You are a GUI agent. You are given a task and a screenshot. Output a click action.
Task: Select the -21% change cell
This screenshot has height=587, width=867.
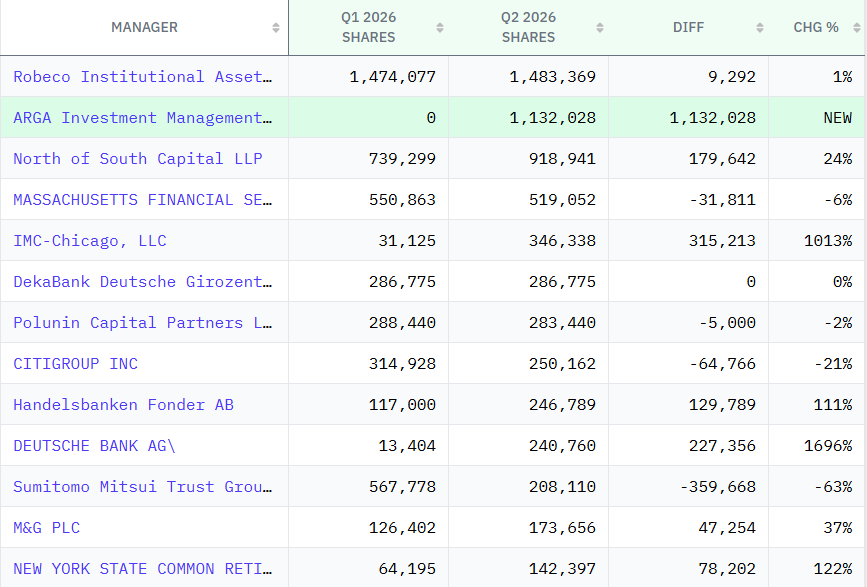[x=833, y=364]
